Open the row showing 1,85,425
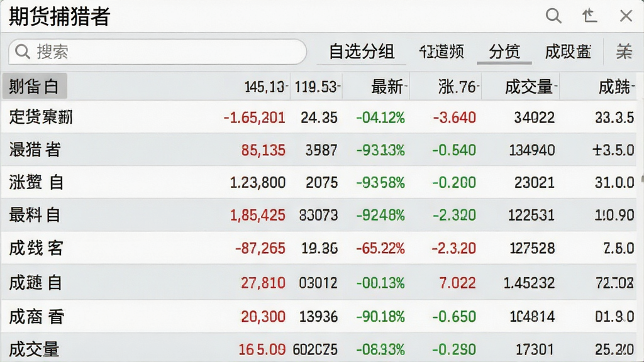 click(x=322, y=215)
